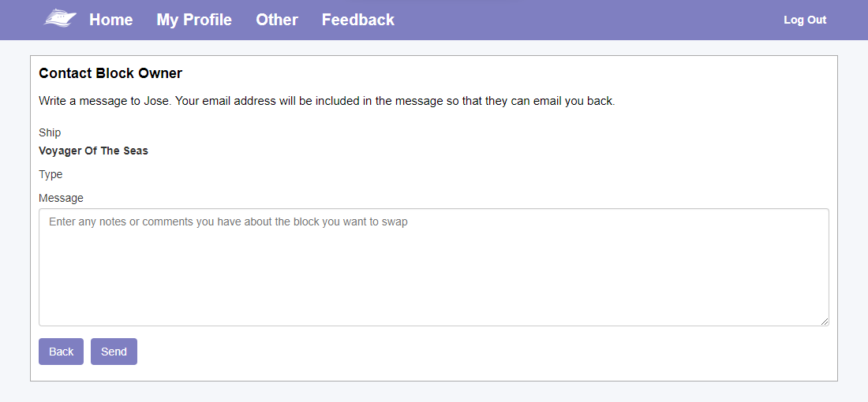
Task: Click the cruise ship logo icon
Action: [x=60, y=18]
